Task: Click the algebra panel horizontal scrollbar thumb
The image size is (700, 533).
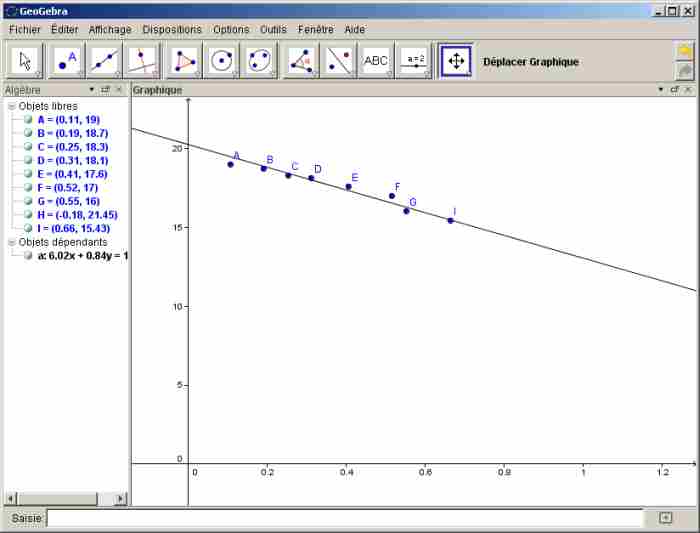Action: (x=57, y=499)
